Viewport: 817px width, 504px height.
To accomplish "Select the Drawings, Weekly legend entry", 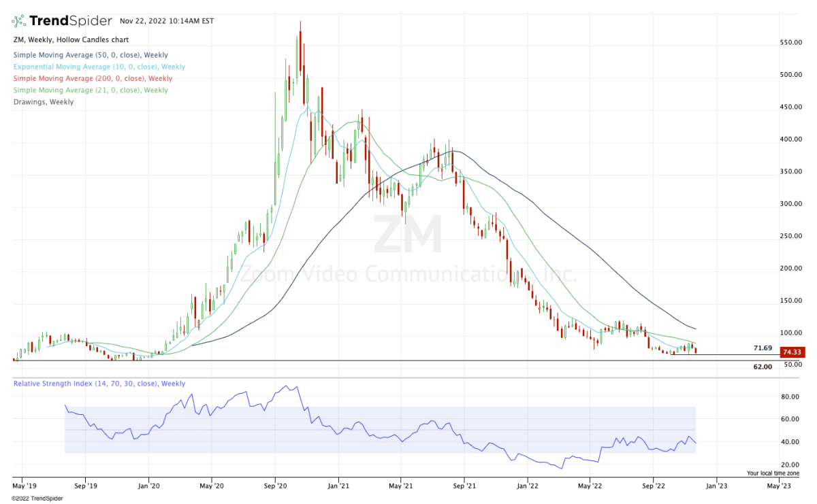I will [42, 101].
